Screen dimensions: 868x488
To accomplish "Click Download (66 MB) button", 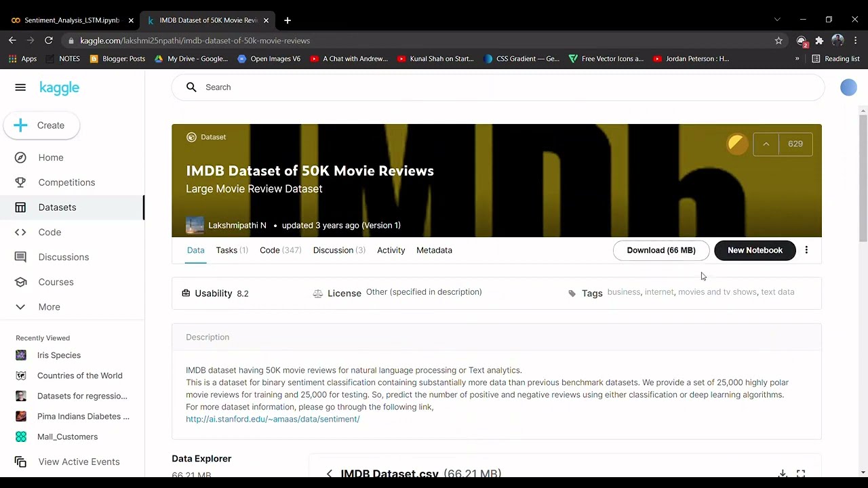I will tap(661, 250).
